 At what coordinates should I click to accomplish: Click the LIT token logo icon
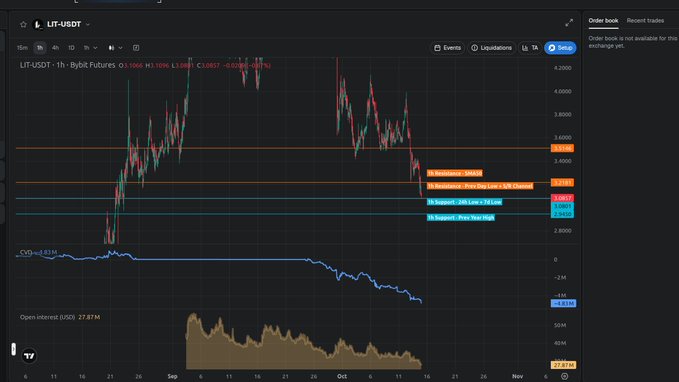pos(38,25)
